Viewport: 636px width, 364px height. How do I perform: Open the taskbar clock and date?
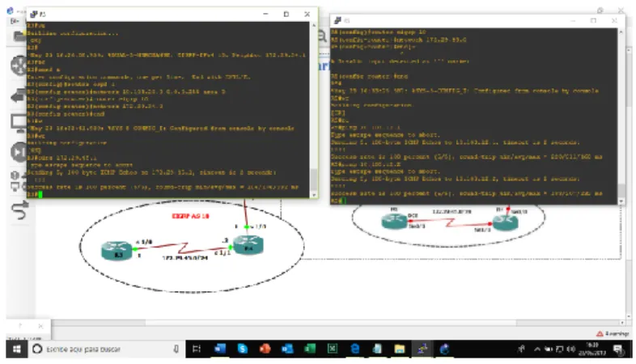tap(592, 349)
